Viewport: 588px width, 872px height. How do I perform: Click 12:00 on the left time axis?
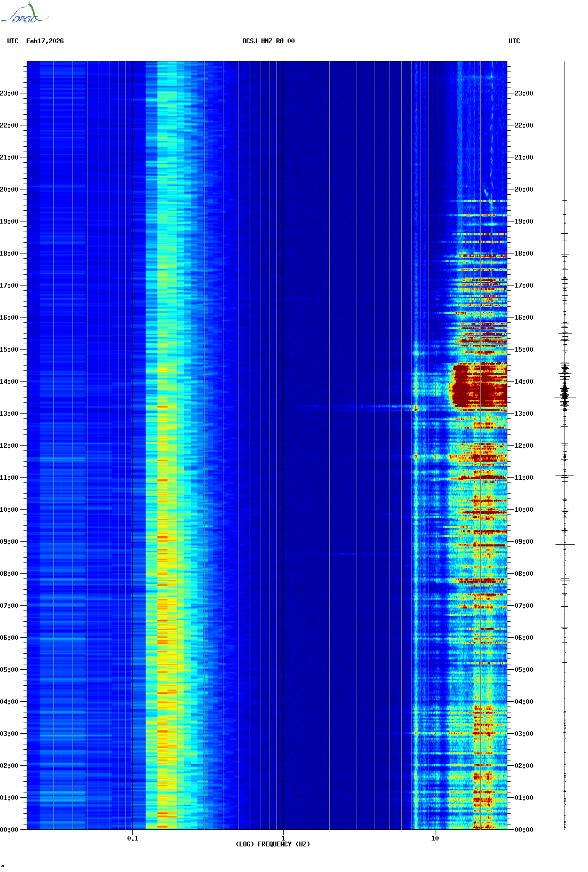9,446
